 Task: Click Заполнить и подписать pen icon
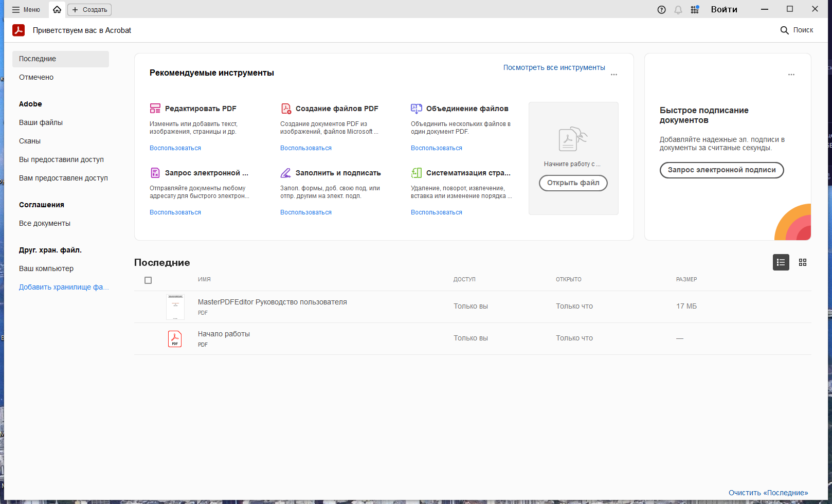(x=286, y=173)
